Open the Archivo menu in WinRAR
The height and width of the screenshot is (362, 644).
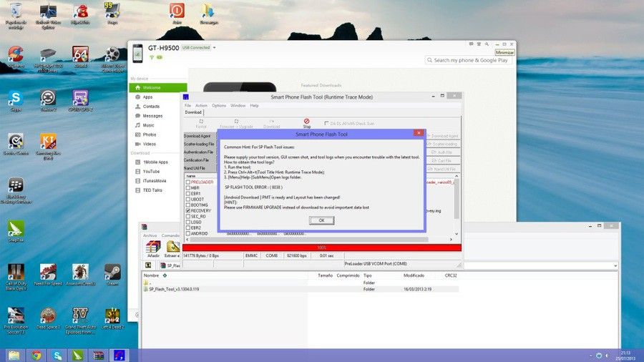click(x=150, y=235)
